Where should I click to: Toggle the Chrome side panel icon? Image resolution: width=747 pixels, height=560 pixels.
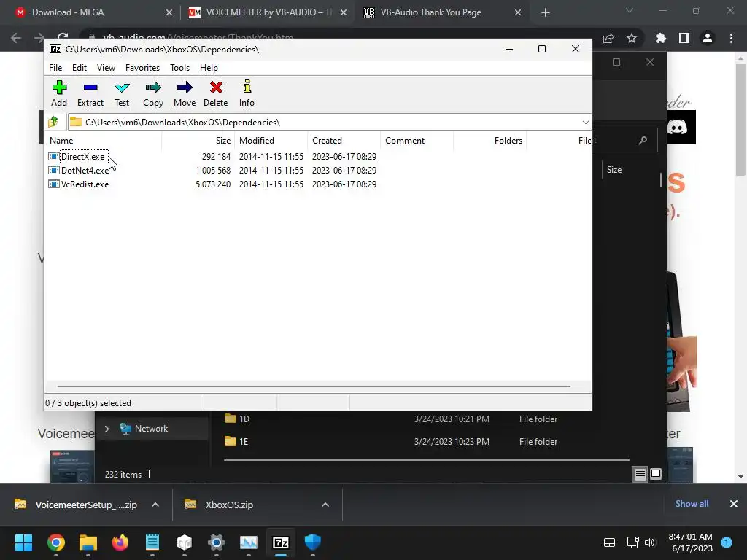pos(684,38)
